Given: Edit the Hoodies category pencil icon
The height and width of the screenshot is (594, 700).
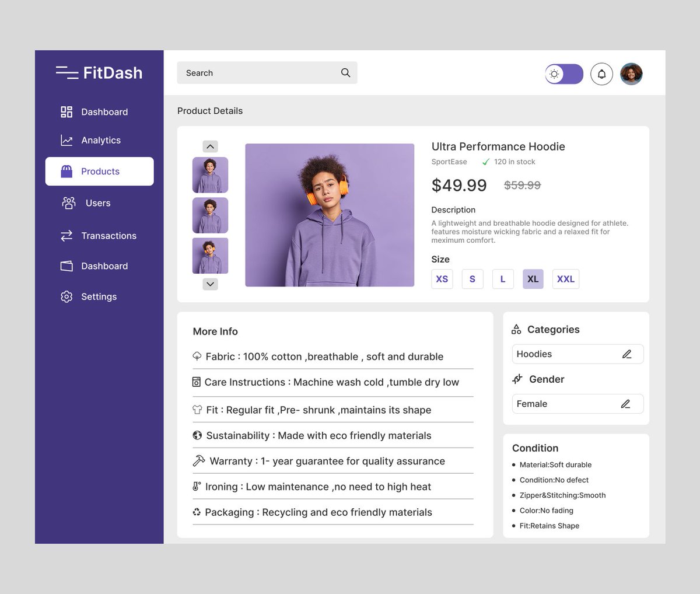Looking at the screenshot, I should click(x=627, y=354).
